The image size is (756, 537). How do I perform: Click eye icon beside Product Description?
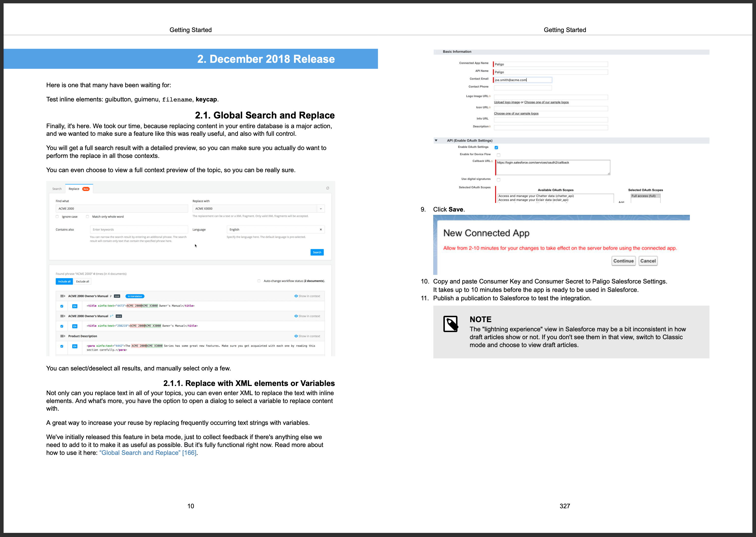tap(296, 336)
